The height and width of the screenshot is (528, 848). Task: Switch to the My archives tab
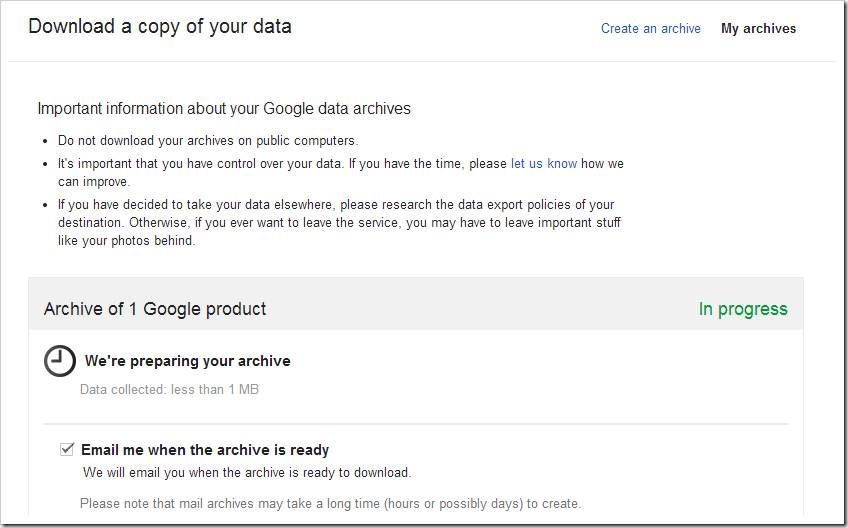[x=758, y=29]
